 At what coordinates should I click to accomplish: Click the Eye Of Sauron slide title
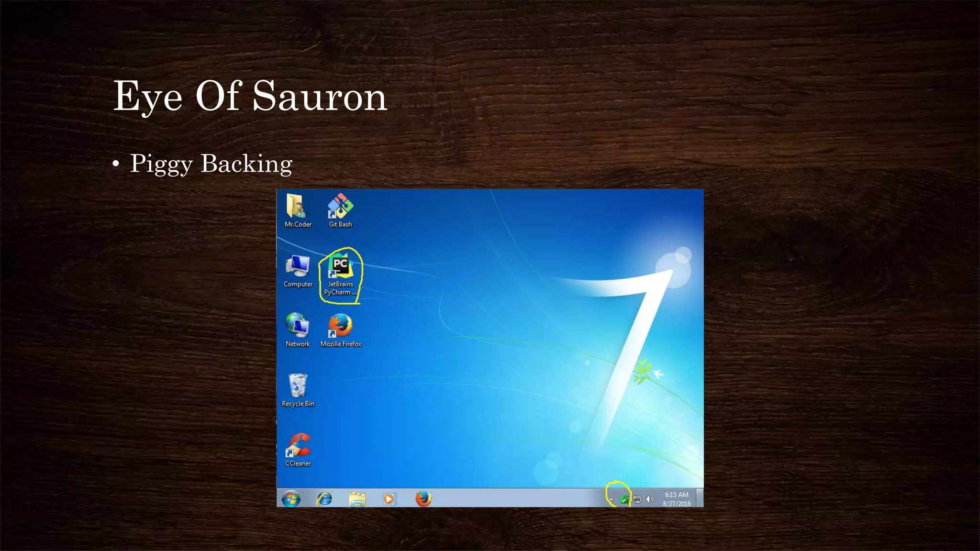pyautogui.click(x=250, y=96)
